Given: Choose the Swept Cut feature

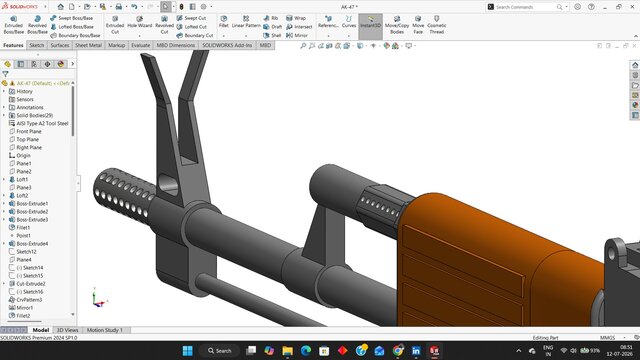Looking at the screenshot, I should (191, 18).
